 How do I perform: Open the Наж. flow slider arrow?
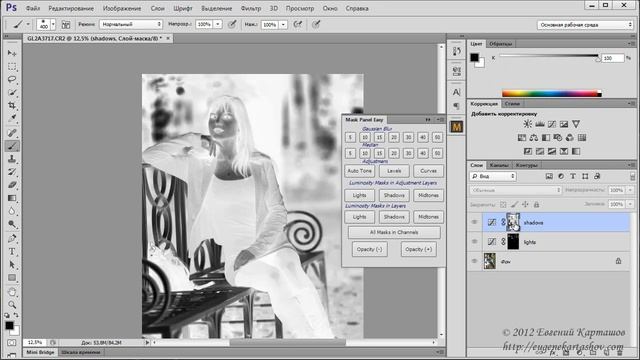[283, 24]
